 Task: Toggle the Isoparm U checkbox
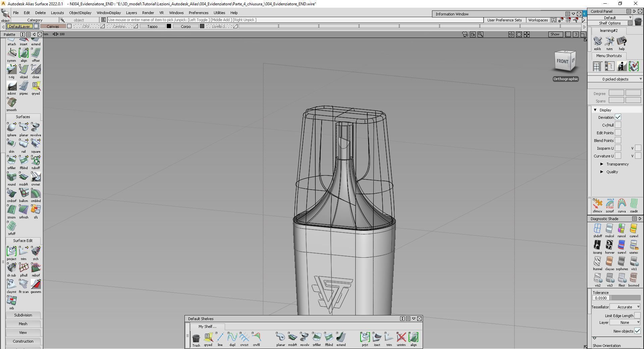(x=618, y=148)
